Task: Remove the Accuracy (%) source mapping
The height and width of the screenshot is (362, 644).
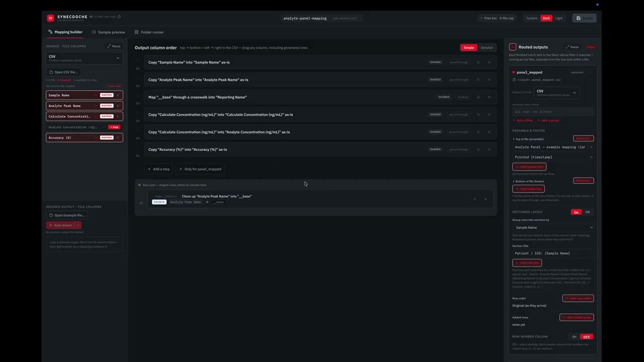Action: [118, 137]
